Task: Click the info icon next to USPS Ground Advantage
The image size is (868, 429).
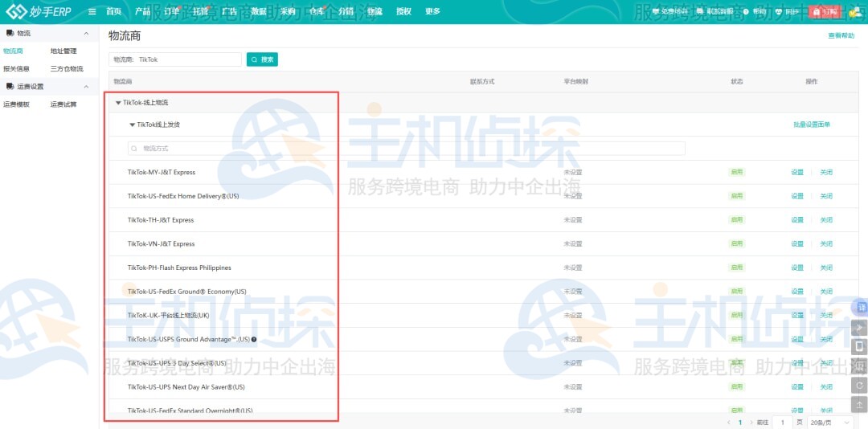Action: [x=254, y=339]
